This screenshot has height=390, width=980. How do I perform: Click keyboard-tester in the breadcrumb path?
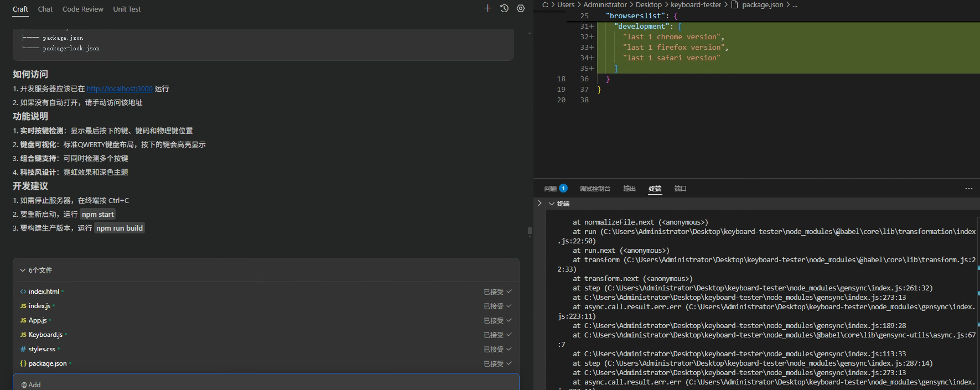pos(696,5)
